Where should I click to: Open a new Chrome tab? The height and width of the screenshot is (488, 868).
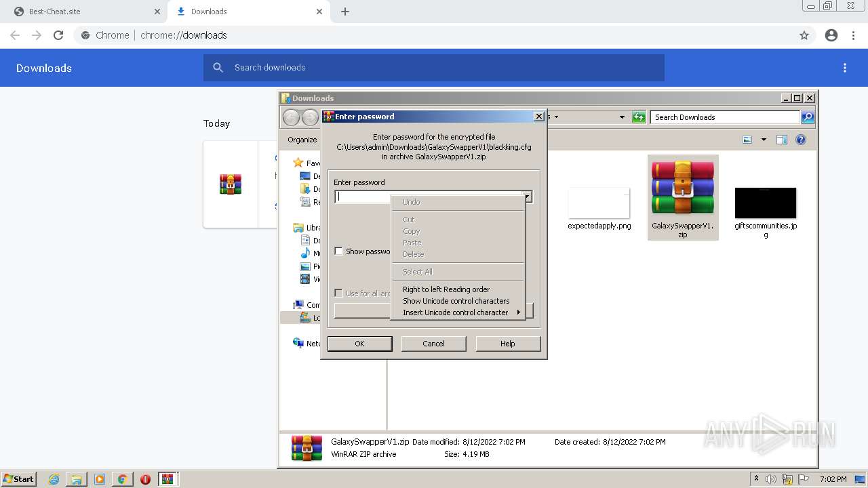tap(345, 12)
